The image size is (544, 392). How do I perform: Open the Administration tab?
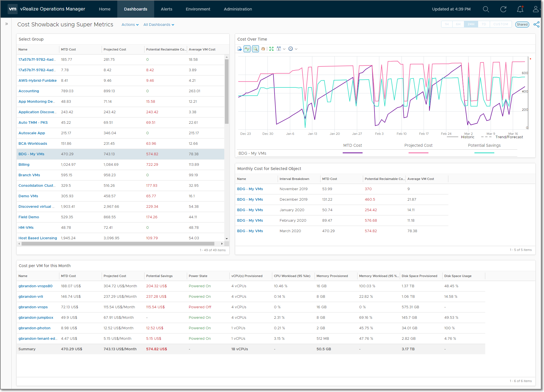tap(238, 9)
